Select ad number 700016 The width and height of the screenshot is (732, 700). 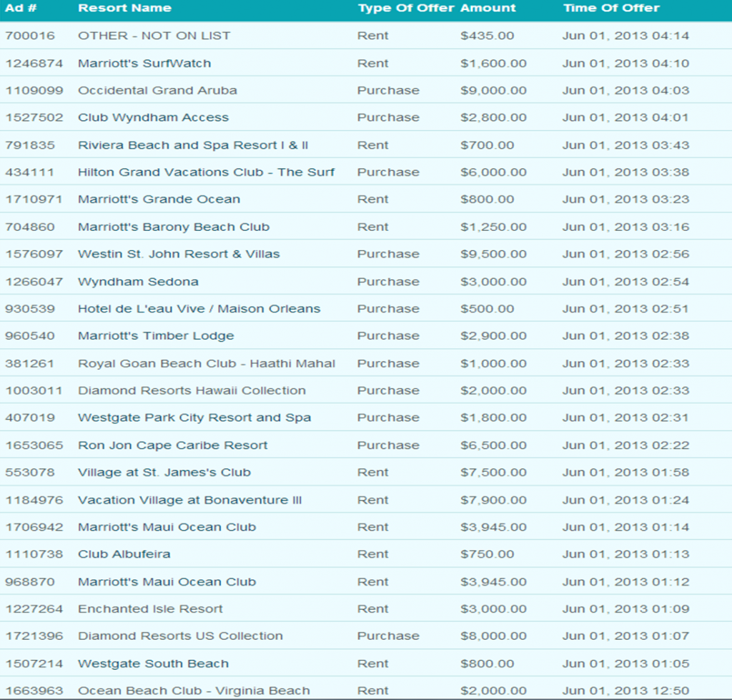[x=30, y=36]
